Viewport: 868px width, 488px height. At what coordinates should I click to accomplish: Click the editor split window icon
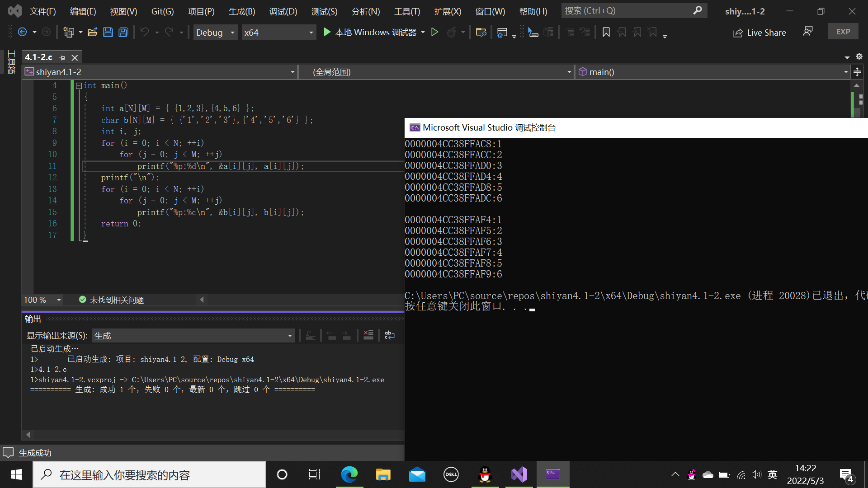pyautogui.click(x=857, y=72)
